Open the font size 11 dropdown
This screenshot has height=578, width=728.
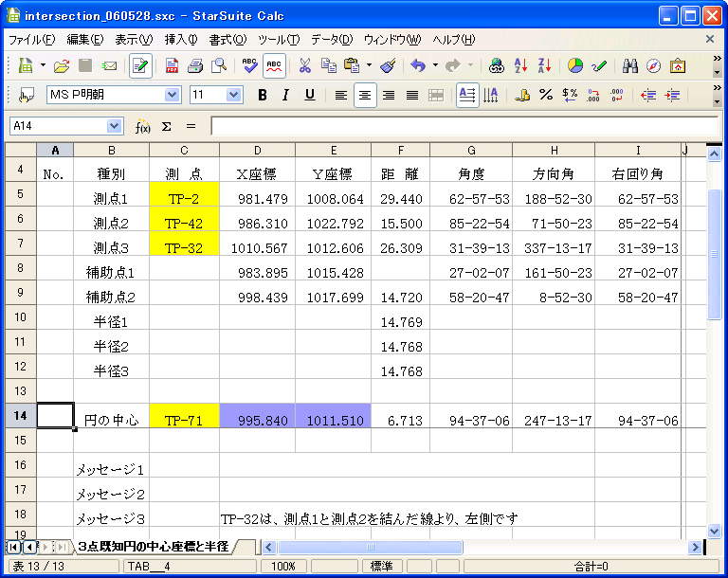[233, 95]
